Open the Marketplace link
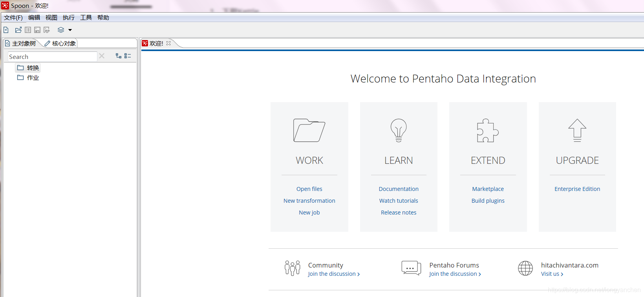Screen dimensions: 644x297 [488, 189]
